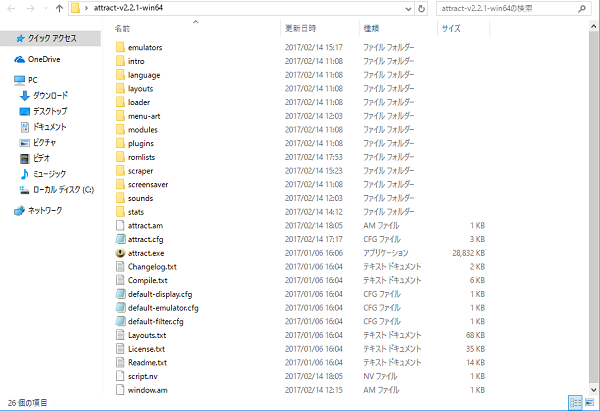Select the intro folder icon
The height and width of the screenshot is (411, 600).
[120, 61]
